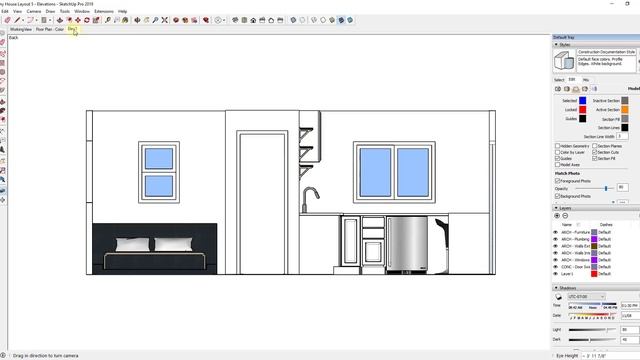Image resolution: width=640 pixels, height=360 pixels.
Task: Enable Hidden Geometry checkbox
Action: pos(558,146)
